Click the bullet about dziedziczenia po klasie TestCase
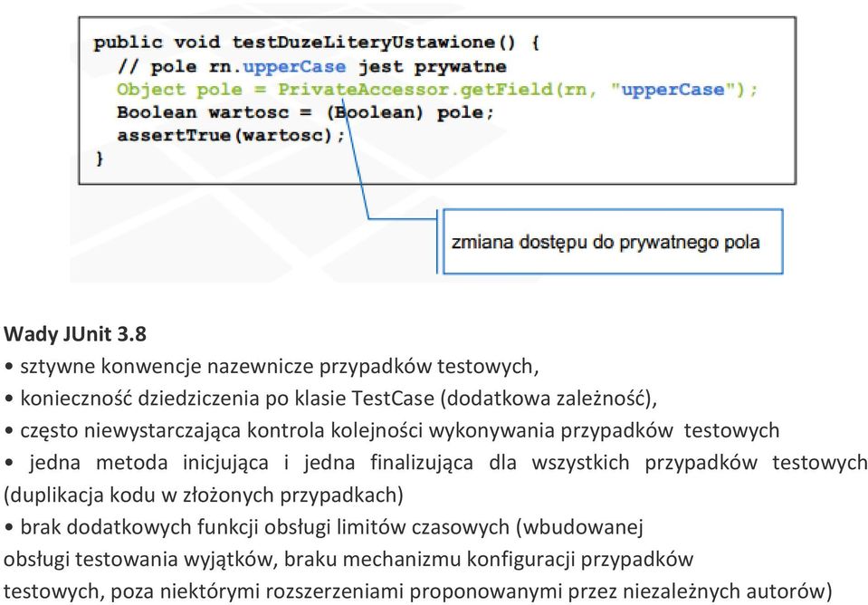The width and height of the screenshot is (868, 605). pyautogui.click(x=330, y=399)
